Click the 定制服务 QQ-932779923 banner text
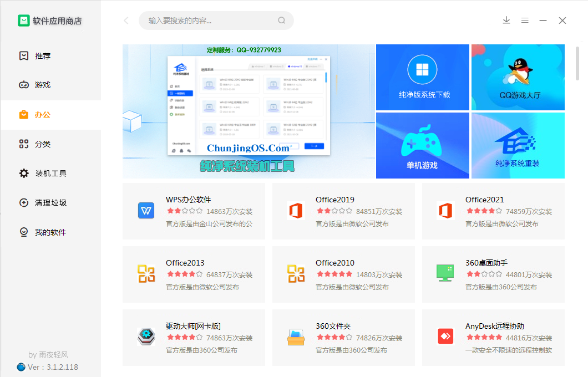This screenshot has height=377, width=588. pyautogui.click(x=244, y=50)
